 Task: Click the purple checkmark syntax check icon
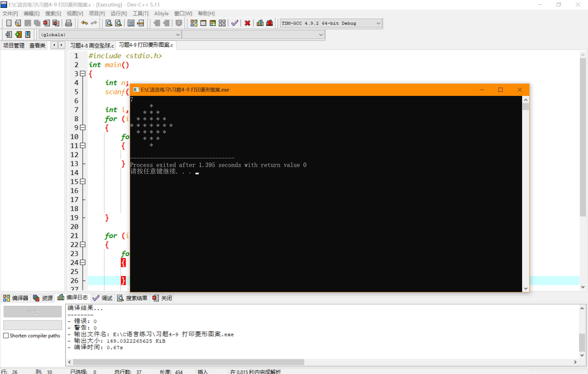(x=235, y=23)
